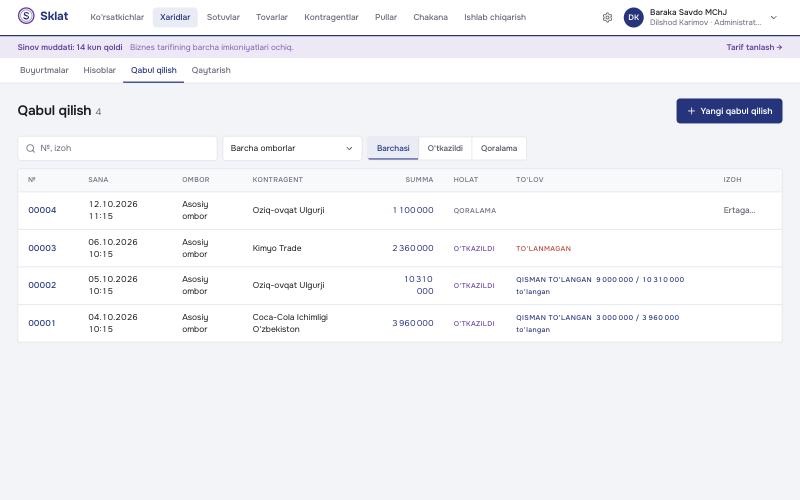Open Kontragentlar in the navigation
This screenshot has width=800, height=500.
331,17
